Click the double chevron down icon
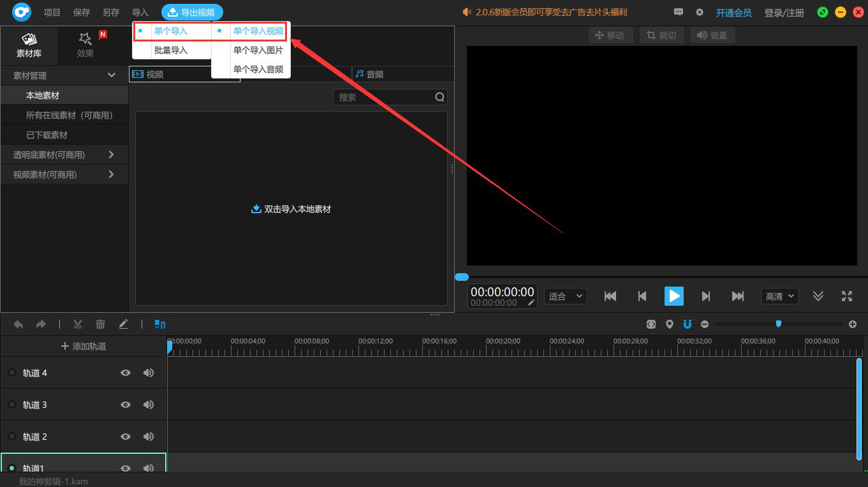 coord(818,296)
